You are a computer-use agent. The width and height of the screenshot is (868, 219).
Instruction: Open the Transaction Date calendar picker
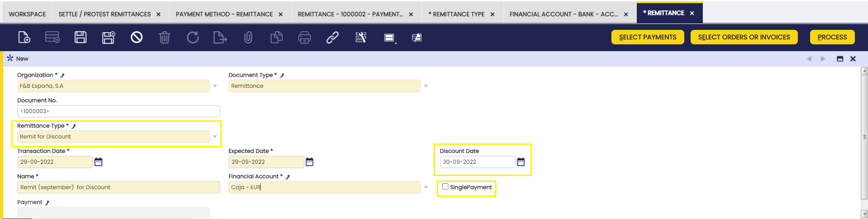(x=98, y=162)
